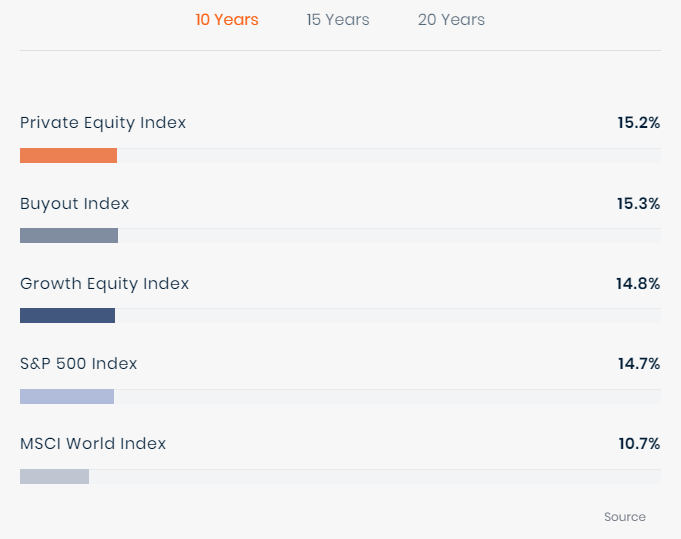Click the Buyout Index label
Viewport: 681px width, 539px height.
point(75,204)
